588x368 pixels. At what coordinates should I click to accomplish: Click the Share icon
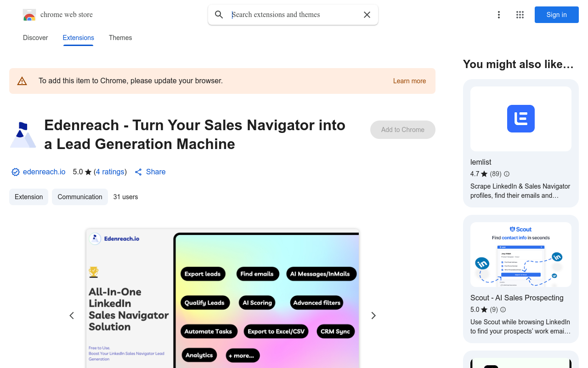click(x=138, y=172)
